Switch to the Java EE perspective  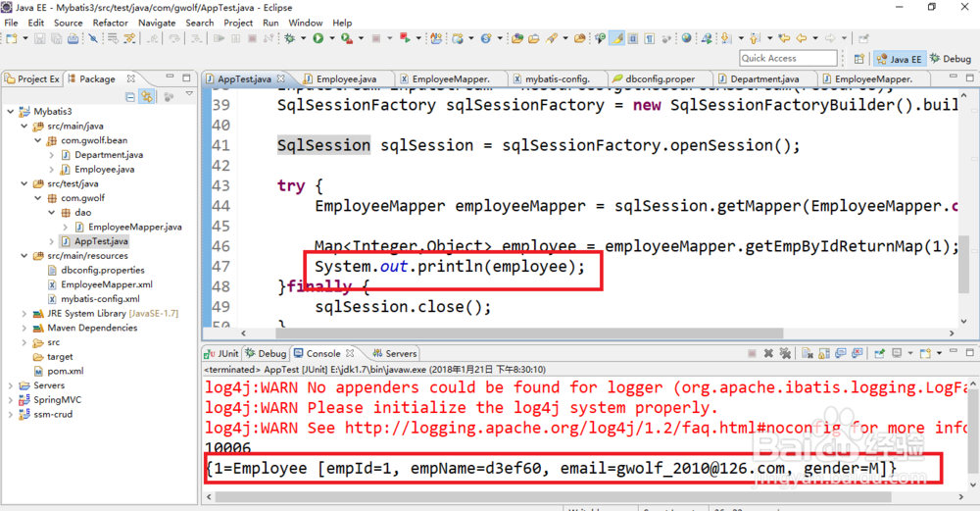[899, 59]
